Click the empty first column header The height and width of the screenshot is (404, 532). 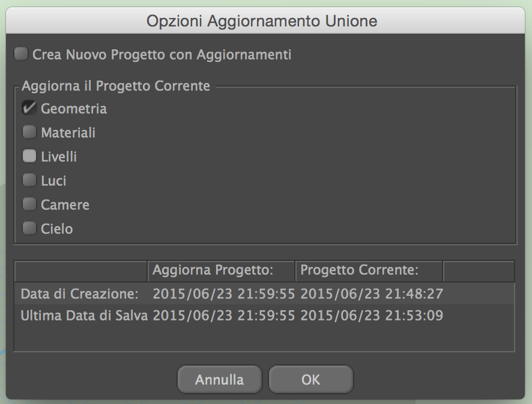[81, 271]
